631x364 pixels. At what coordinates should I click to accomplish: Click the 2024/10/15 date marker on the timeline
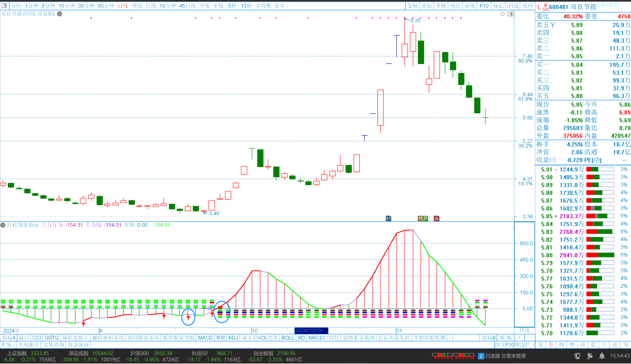311,331
